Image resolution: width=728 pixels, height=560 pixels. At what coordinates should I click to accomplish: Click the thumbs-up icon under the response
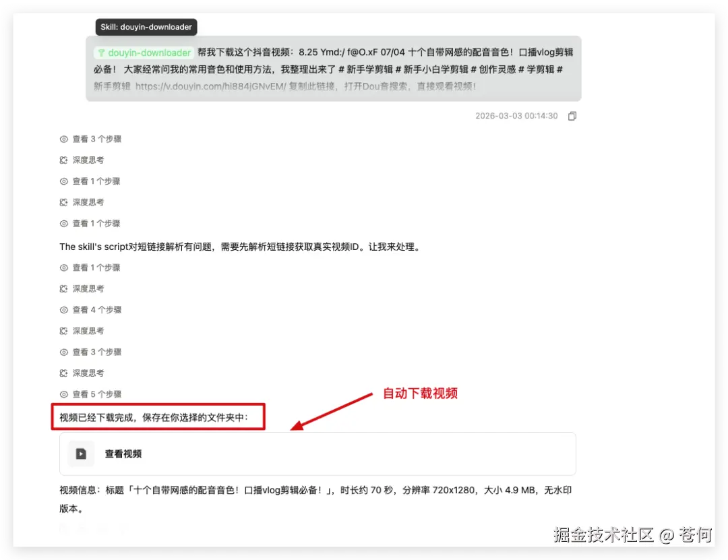click(x=125, y=528)
